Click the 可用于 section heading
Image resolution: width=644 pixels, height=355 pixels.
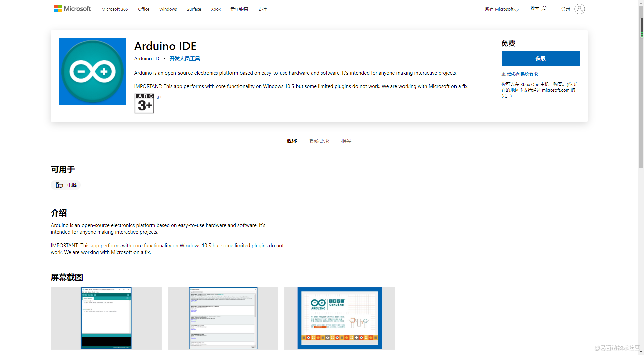tap(63, 169)
